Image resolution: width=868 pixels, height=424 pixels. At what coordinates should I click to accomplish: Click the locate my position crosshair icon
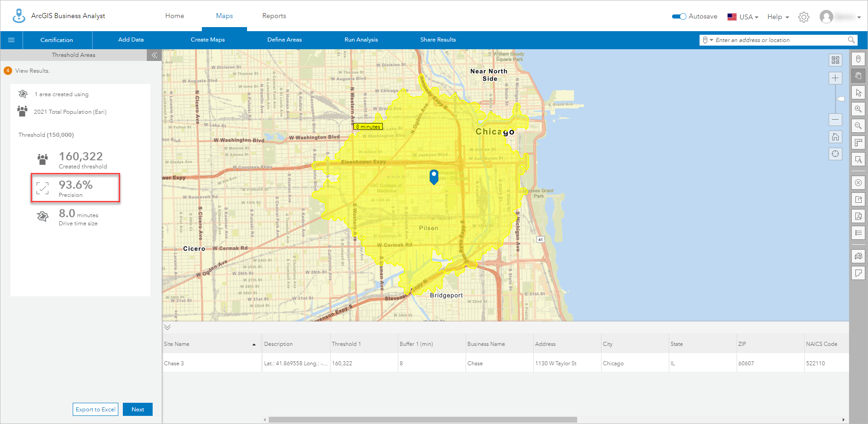(x=835, y=154)
